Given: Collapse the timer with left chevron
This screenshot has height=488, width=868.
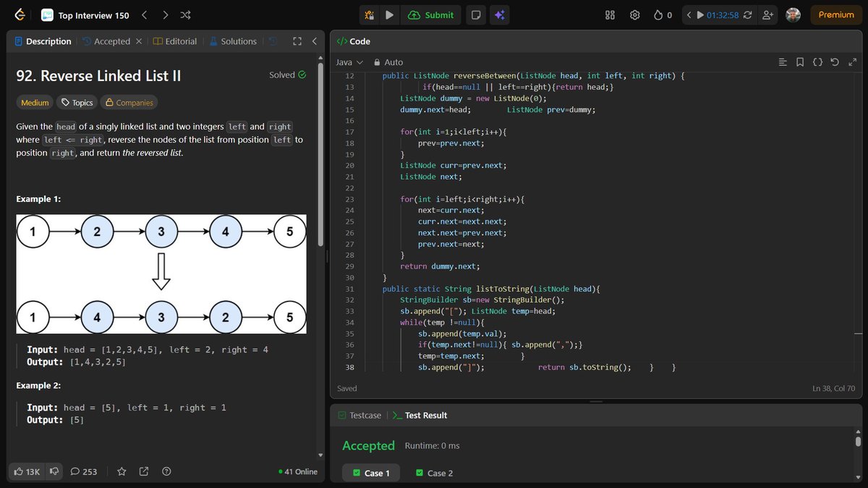Looking at the screenshot, I should point(689,14).
